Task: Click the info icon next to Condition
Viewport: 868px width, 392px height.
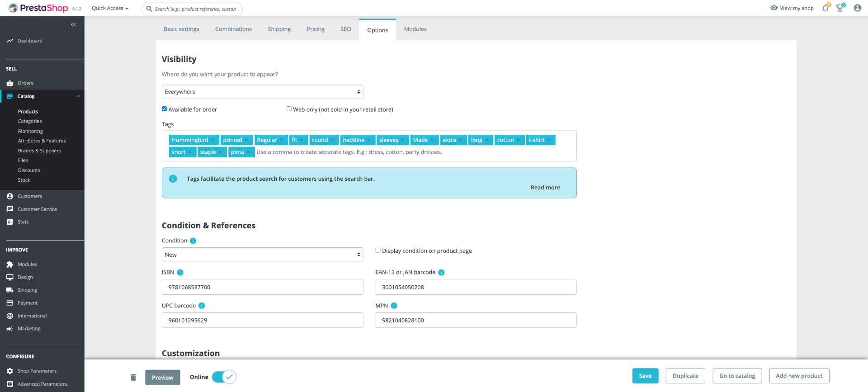Action: click(193, 241)
